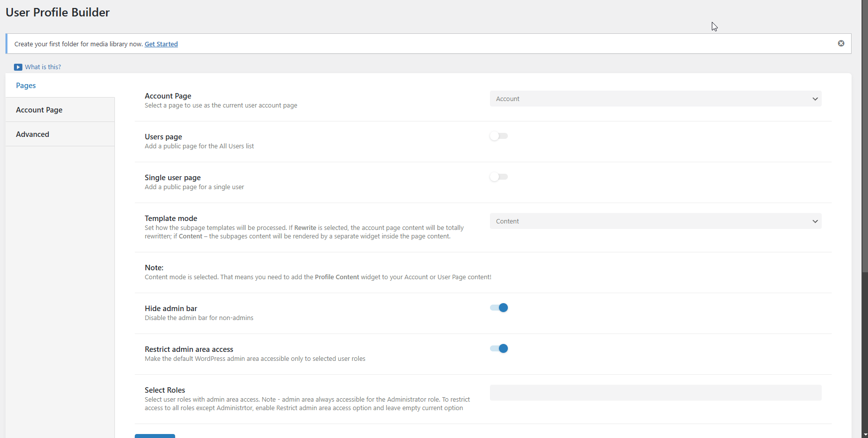Turn off Restrict admin area access
Screen dimensions: 868x438
pos(499,348)
